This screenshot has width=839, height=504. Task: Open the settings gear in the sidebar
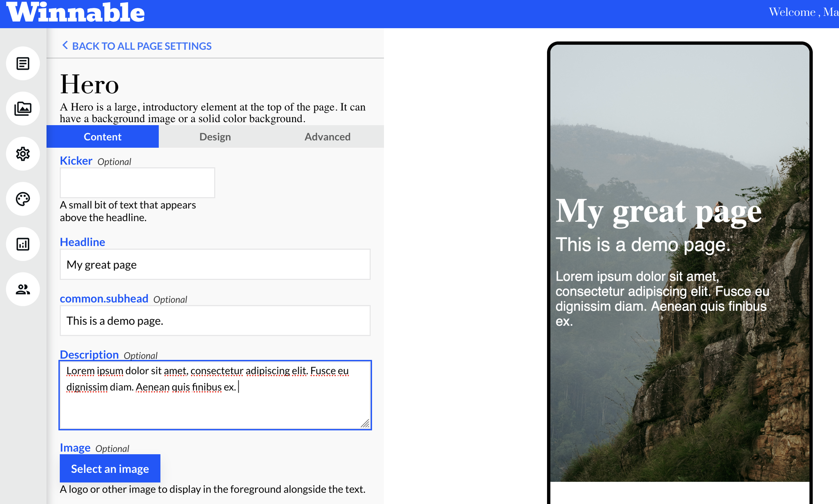point(23,154)
